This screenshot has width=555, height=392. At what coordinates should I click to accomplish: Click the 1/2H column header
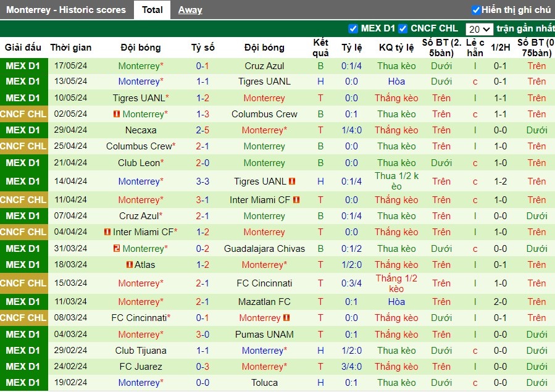click(x=500, y=48)
